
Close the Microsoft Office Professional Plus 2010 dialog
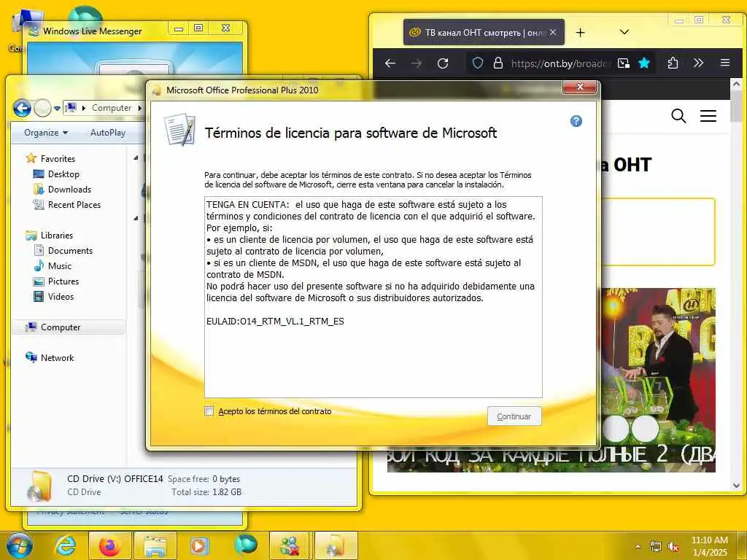(x=580, y=87)
